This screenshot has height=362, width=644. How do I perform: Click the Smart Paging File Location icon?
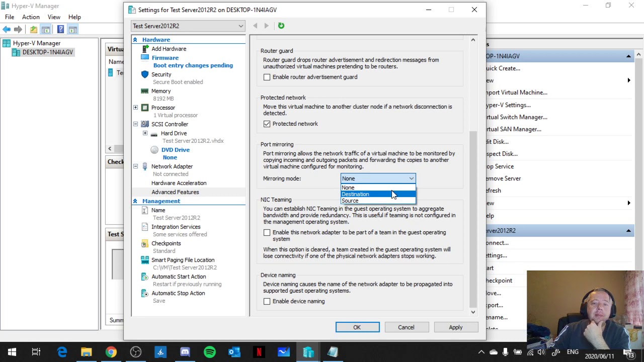pos(145,260)
